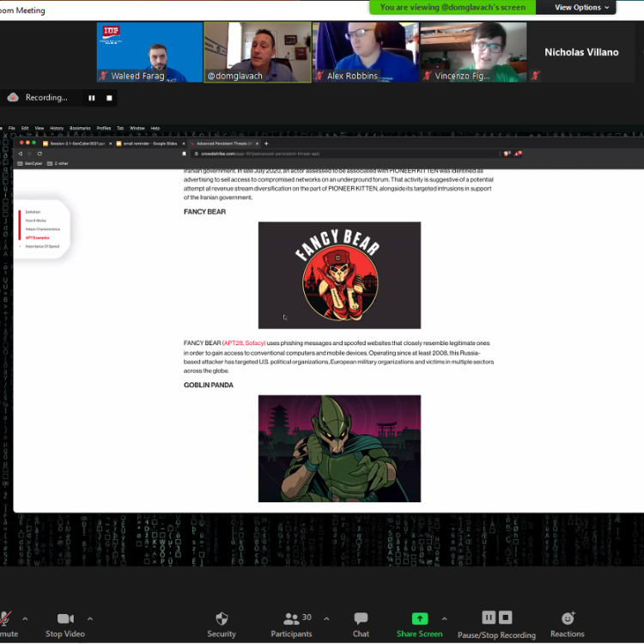Click the crowdstrike.com address bar
Screen dimensions: 644x644
click(346, 154)
